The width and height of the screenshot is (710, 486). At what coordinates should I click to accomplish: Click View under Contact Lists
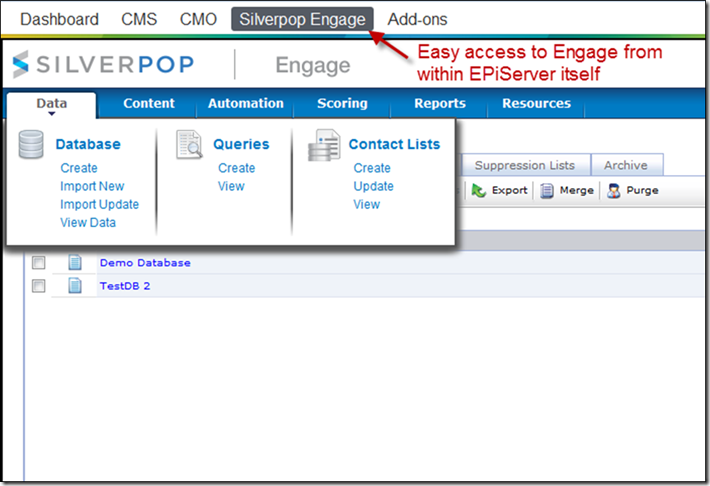point(366,204)
